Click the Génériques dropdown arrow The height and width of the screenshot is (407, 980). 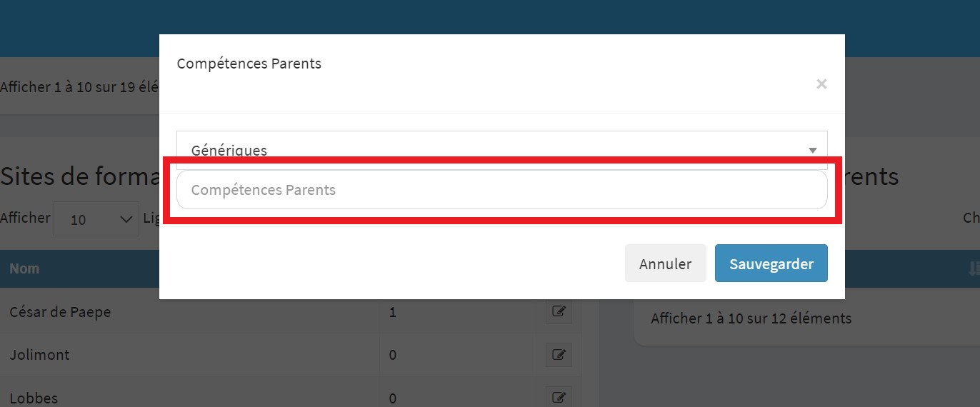(x=812, y=150)
